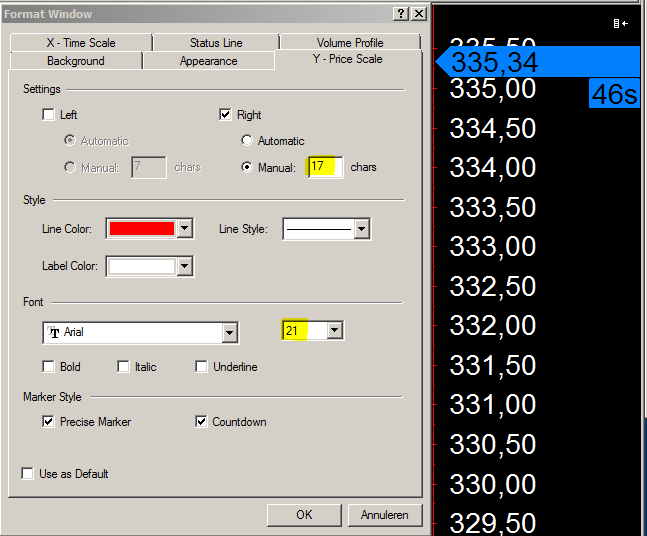
Task: Select Automatic radio under Right
Action: pos(247,140)
